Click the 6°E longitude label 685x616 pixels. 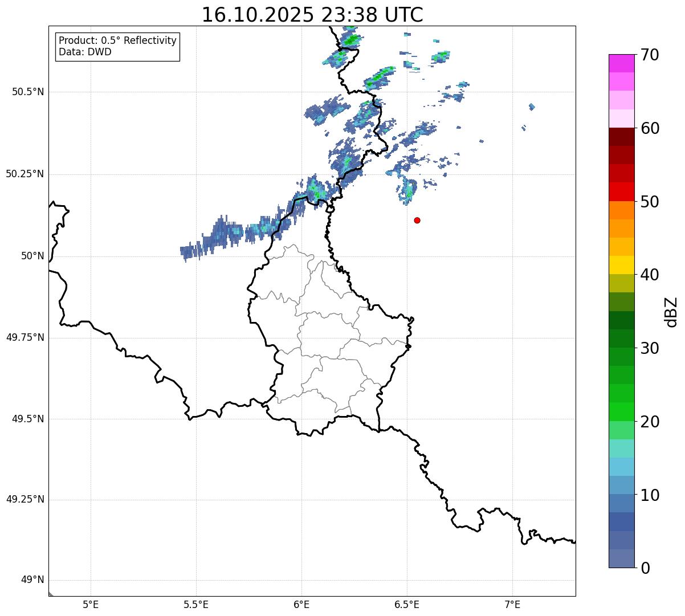301,604
